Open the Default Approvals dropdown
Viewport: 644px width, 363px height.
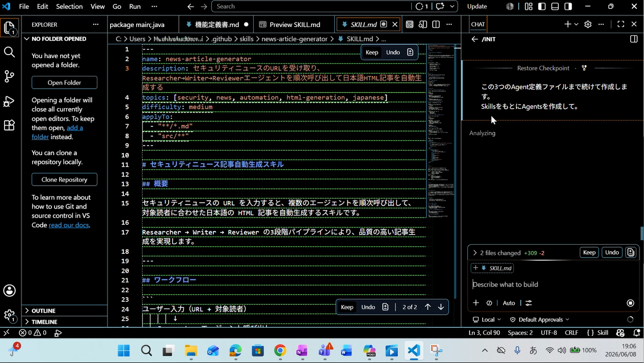pyautogui.click(x=540, y=320)
